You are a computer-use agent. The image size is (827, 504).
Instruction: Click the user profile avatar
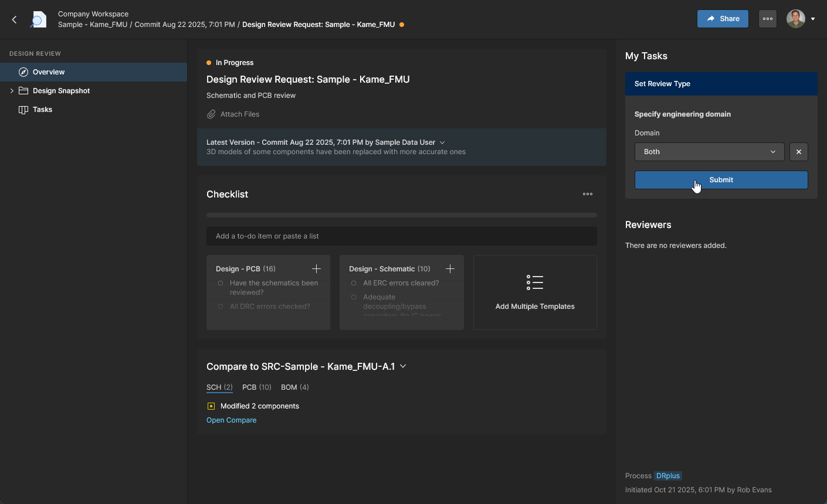coord(795,19)
